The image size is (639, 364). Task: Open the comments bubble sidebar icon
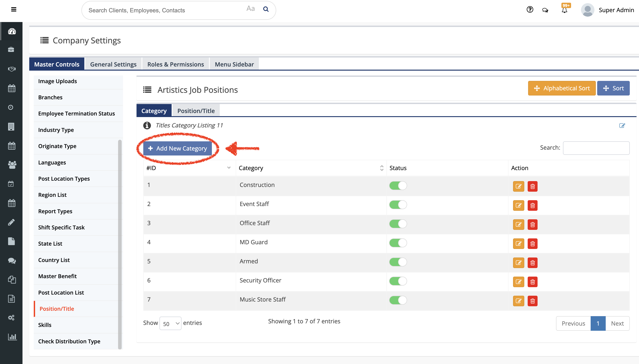click(x=12, y=260)
